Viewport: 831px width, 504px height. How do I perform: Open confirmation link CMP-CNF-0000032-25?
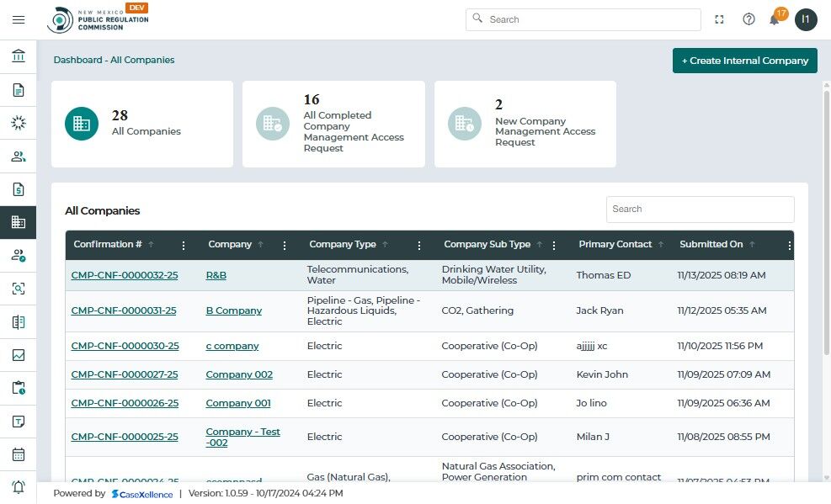pyautogui.click(x=125, y=275)
